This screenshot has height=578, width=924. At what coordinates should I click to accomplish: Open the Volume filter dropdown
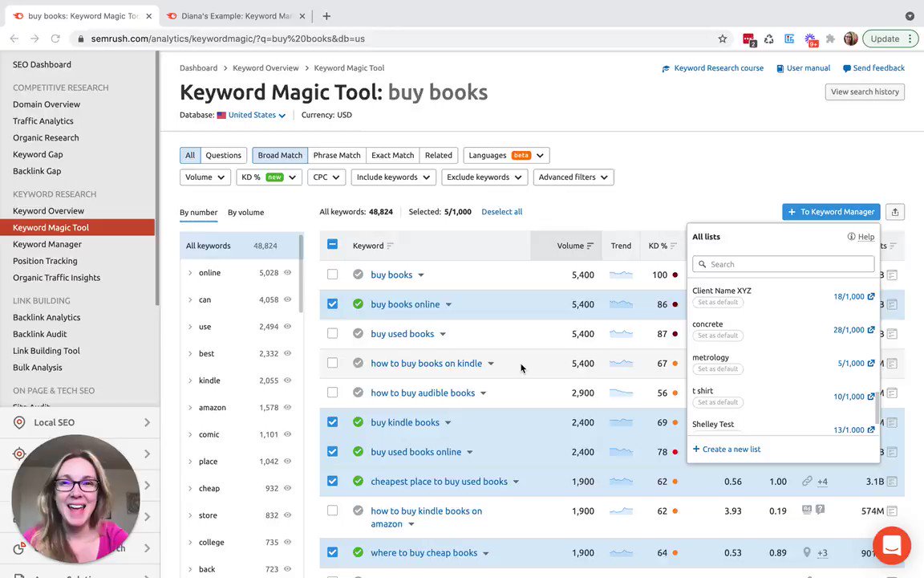(x=205, y=177)
